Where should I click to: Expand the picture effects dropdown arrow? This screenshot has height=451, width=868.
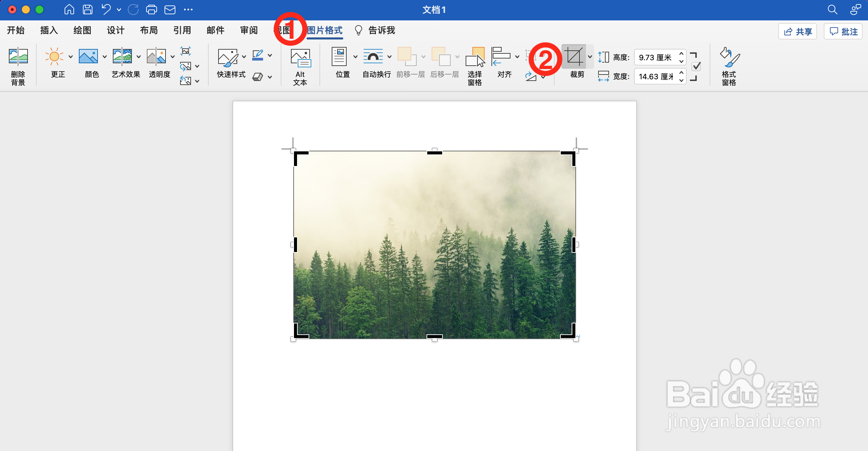tap(270, 77)
